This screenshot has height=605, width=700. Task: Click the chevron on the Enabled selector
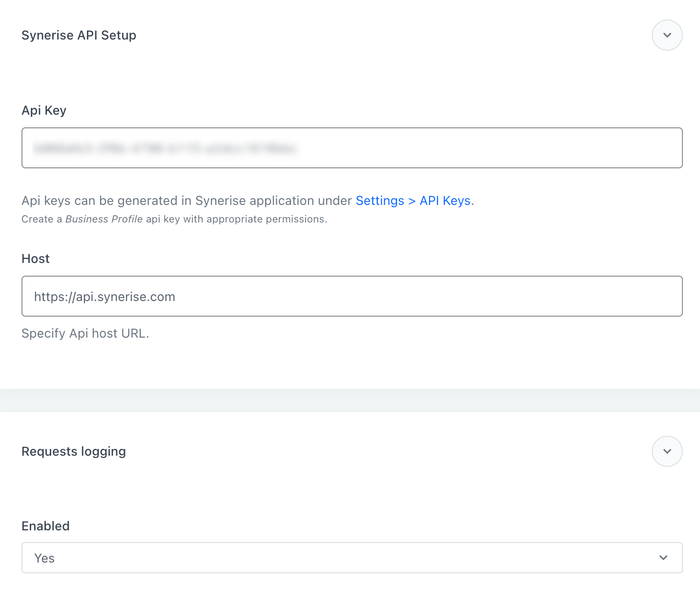[x=663, y=558]
